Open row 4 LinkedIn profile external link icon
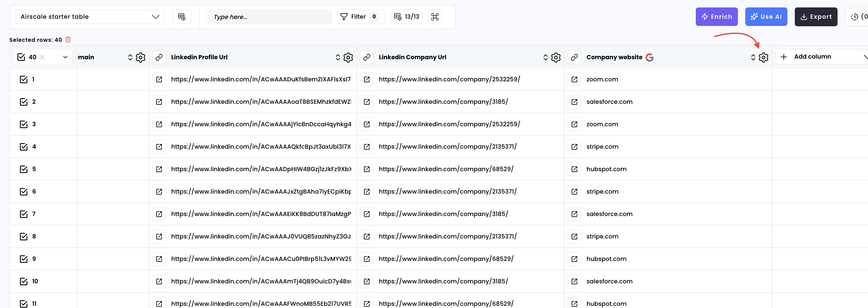The width and height of the screenshot is (868, 308). coord(159,147)
